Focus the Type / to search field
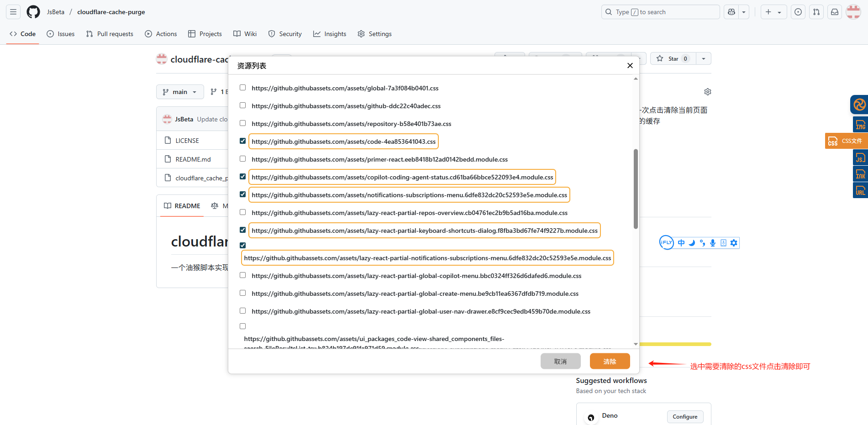Viewport: 868px width, 425px height. coord(661,12)
